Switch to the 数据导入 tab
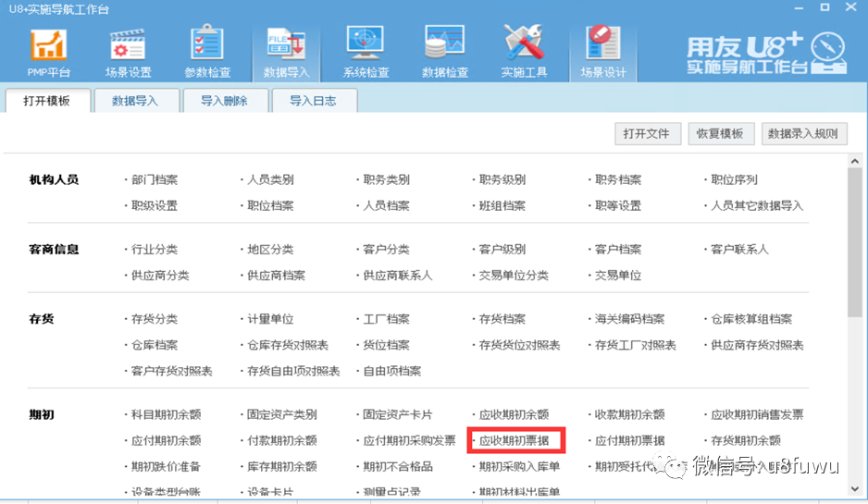 [x=136, y=101]
